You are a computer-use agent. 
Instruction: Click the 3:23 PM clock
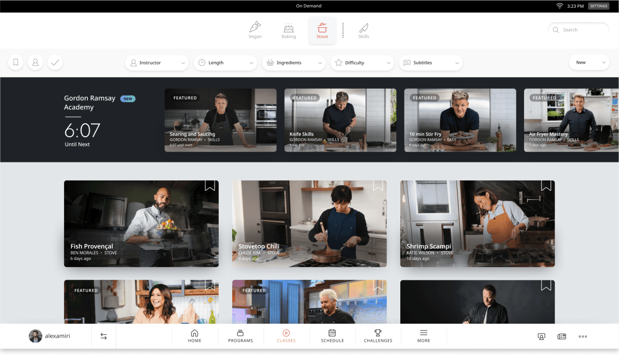pyautogui.click(x=575, y=6)
